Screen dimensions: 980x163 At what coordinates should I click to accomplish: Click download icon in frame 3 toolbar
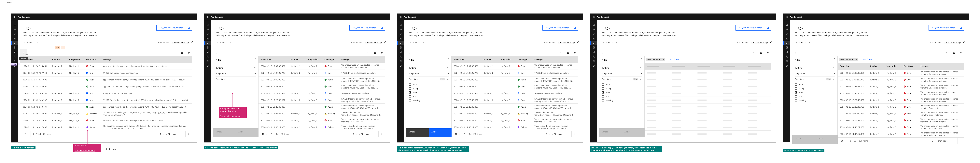(x=568, y=53)
